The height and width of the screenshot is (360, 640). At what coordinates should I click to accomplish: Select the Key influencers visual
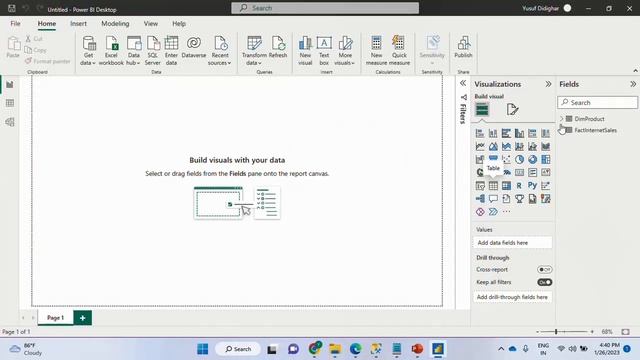click(x=545, y=186)
